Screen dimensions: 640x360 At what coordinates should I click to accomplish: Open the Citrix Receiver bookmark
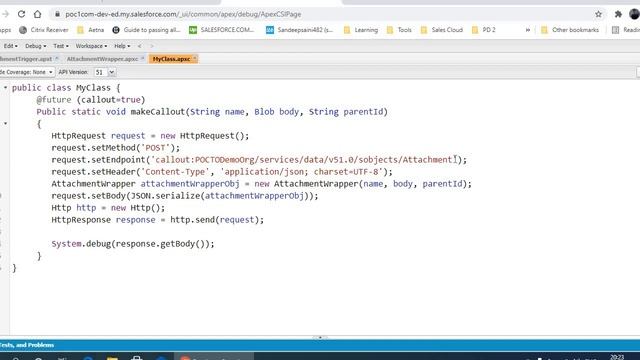coord(44,30)
